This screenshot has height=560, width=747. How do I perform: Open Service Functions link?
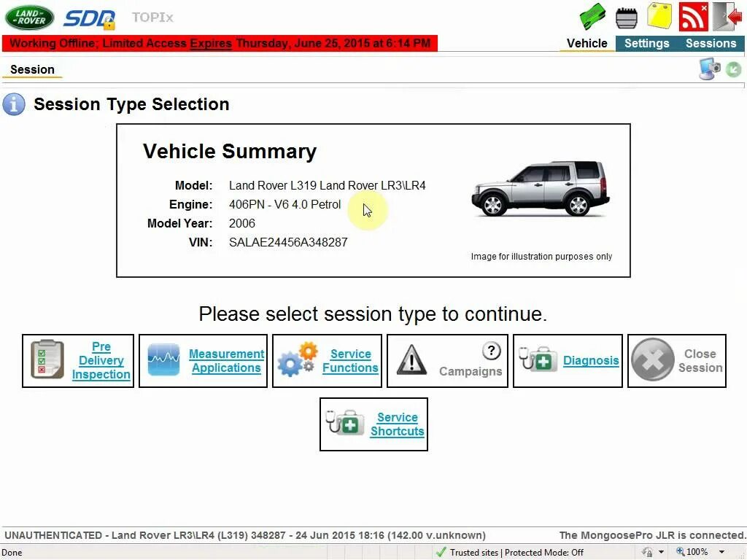[351, 361]
